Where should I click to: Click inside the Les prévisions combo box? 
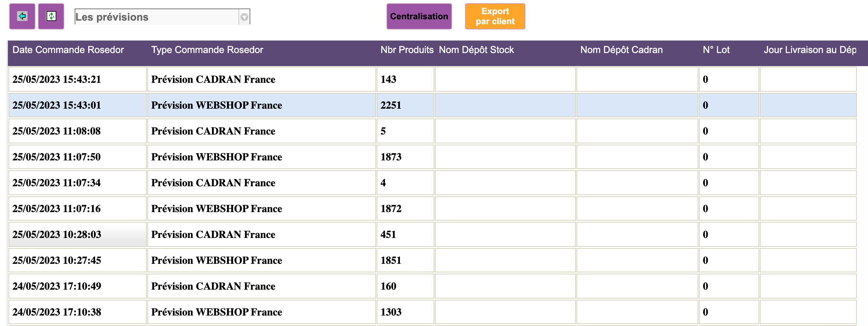coord(156,17)
